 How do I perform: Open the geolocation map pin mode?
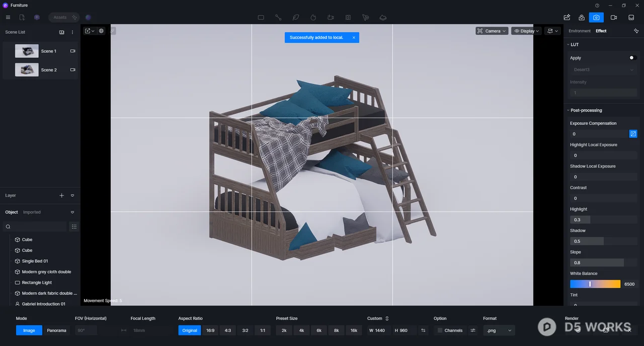click(582, 17)
